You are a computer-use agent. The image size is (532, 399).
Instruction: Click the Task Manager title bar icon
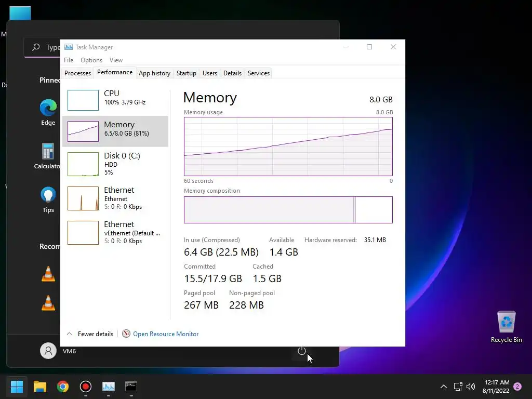click(69, 47)
